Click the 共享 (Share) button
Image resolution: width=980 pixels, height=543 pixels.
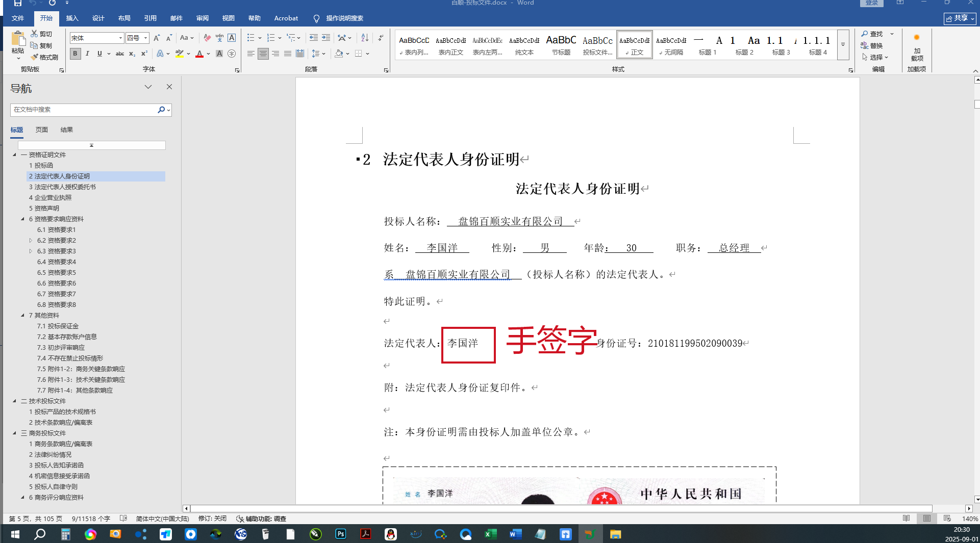coord(960,18)
